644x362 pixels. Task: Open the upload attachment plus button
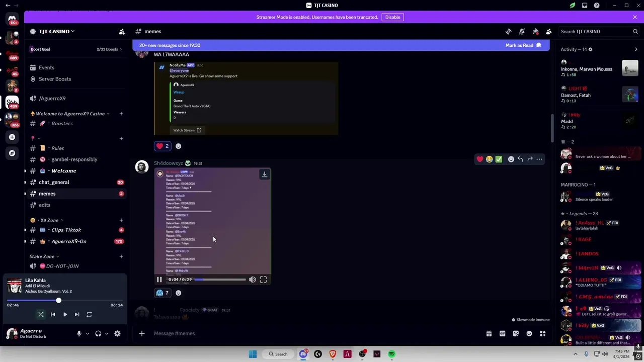click(142, 333)
